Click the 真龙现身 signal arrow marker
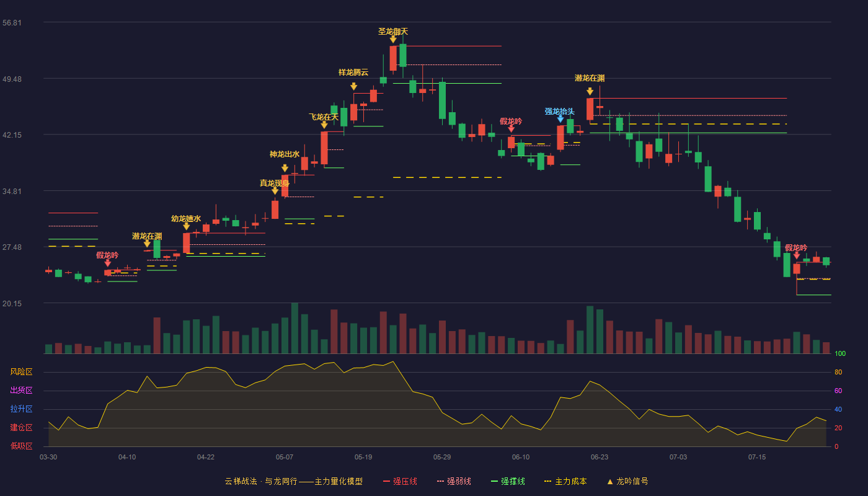 click(x=275, y=191)
